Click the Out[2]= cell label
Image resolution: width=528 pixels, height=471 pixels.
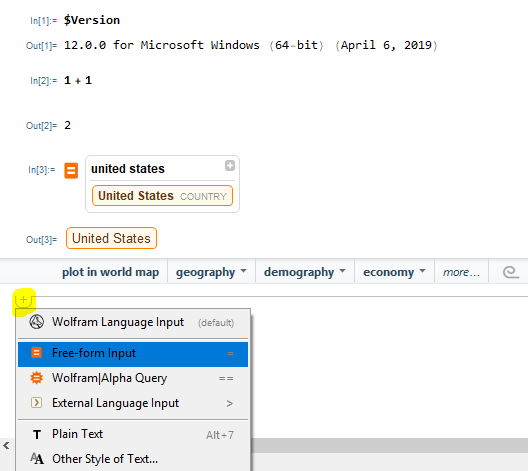[41, 126]
